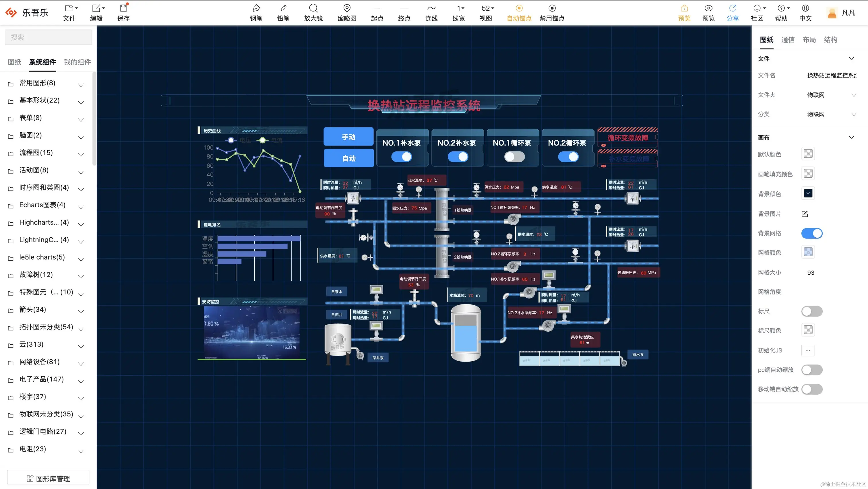Edit the 背景图片 background image icon
868x489 pixels.
805,214
